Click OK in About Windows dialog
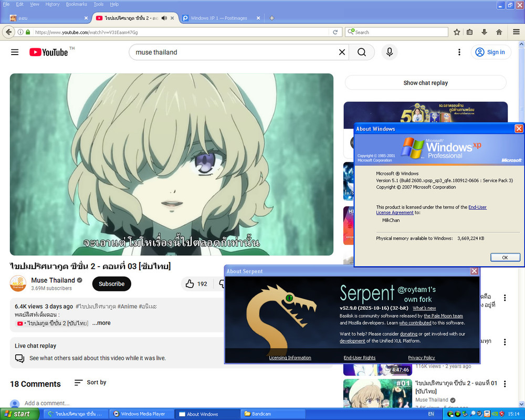Viewport: 525px width, 420px height. (x=505, y=257)
